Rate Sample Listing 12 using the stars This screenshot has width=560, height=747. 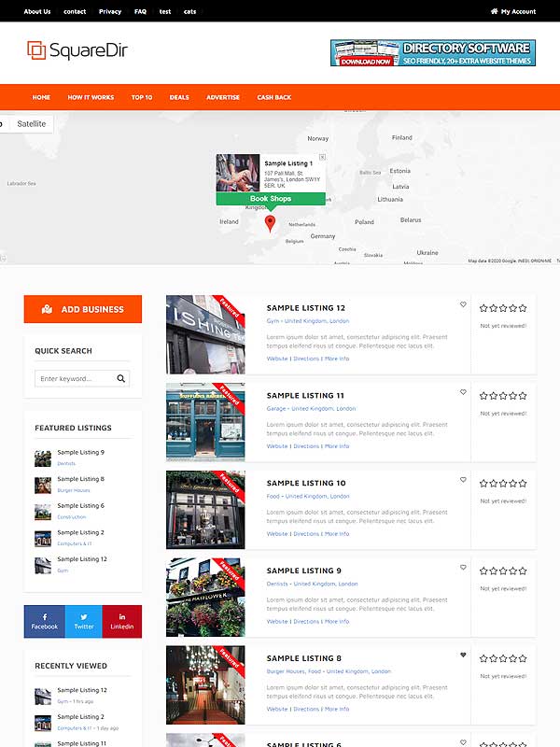[x=503, y=307]
